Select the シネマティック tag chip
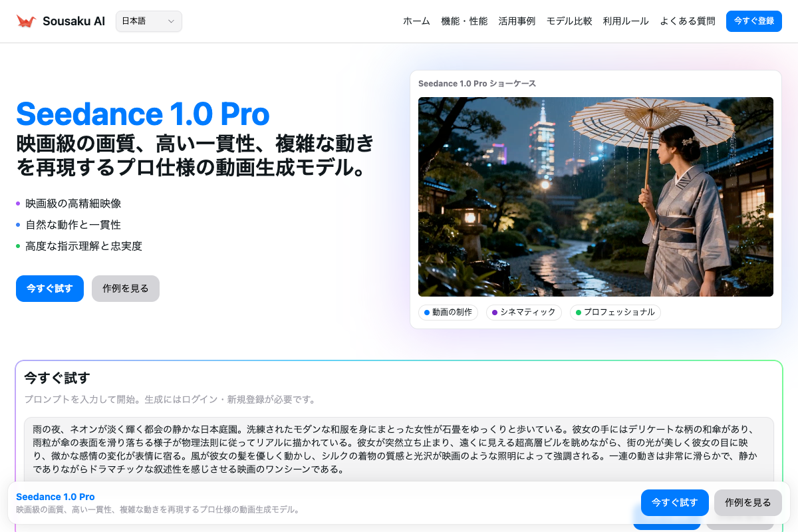This screenshot has height=532, width=798. (524, 313)
